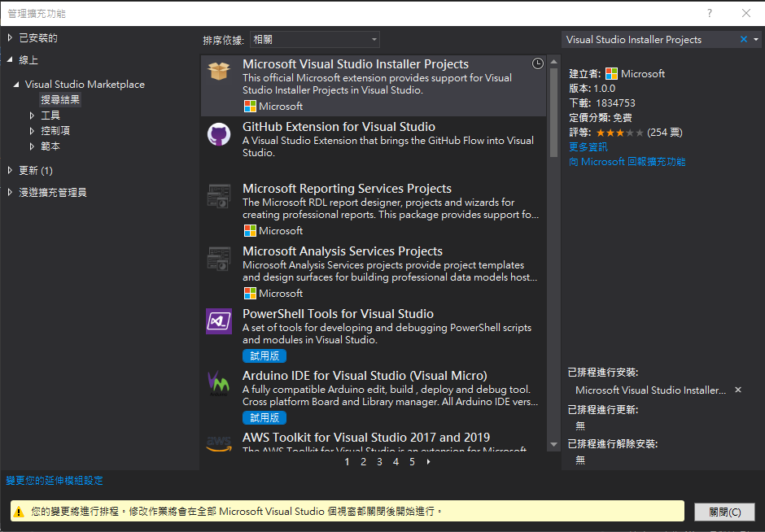Click the PowerShell Tools purple icon
The image size is (765, 532).
[219, 321]
